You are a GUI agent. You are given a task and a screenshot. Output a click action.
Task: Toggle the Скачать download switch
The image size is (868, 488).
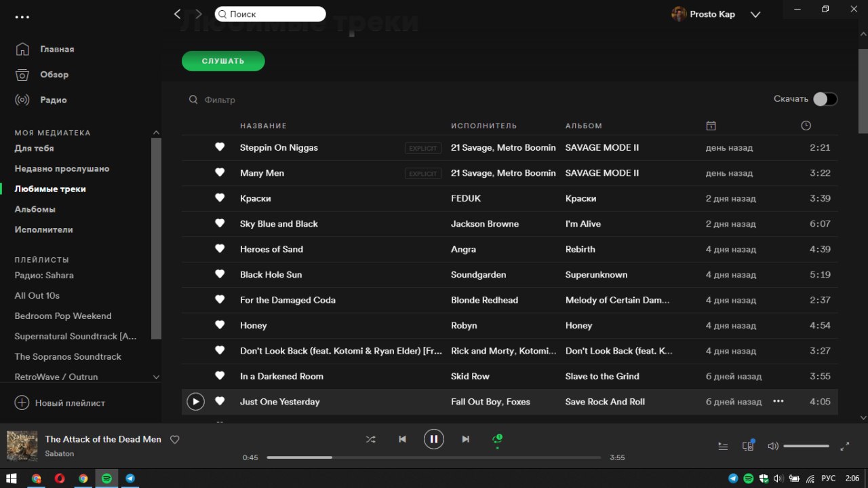[825, 99]
